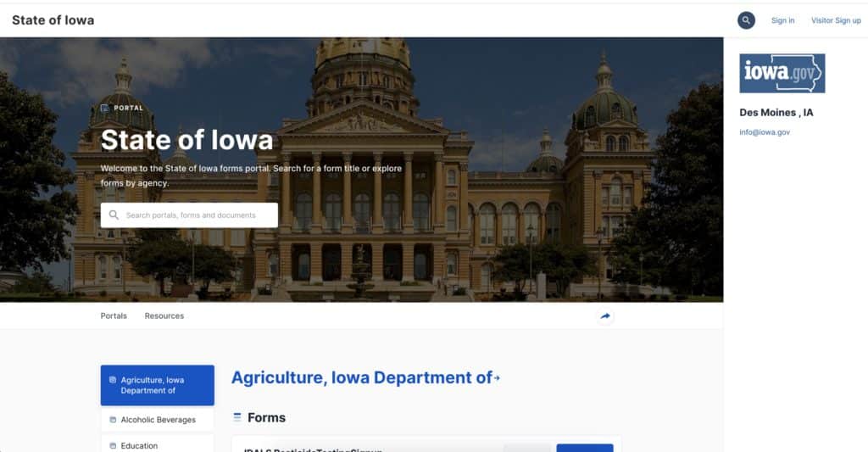Select Alcoholic Beverages in the sidebar
The width and height of the screenshot is (868, 452).
[x=157, y=420]
